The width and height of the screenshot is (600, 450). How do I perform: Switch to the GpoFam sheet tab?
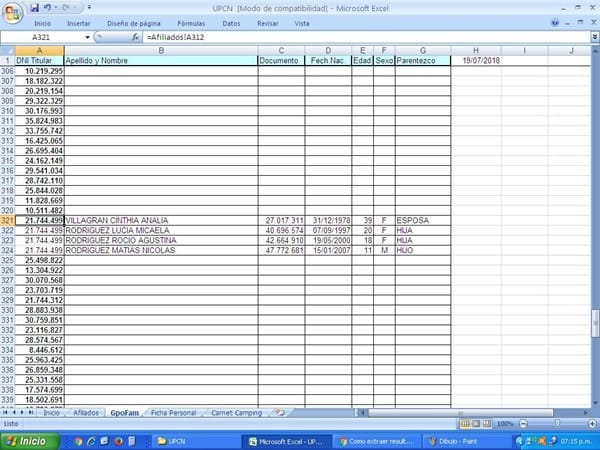124,413
